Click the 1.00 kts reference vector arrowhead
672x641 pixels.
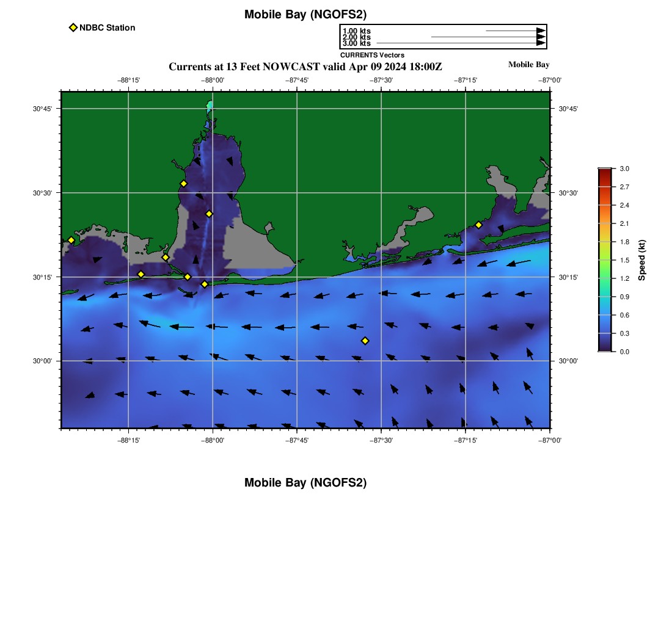point(541,31)
